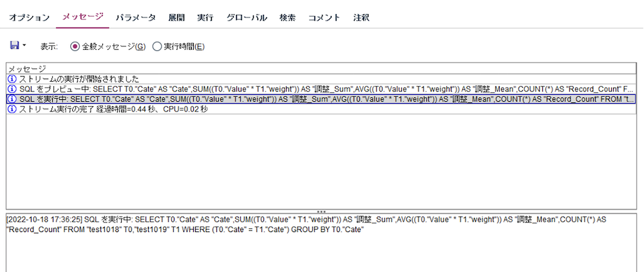The image size is (644, 272).
Task: Click the blue save disk icon
Action: point(14,45)
